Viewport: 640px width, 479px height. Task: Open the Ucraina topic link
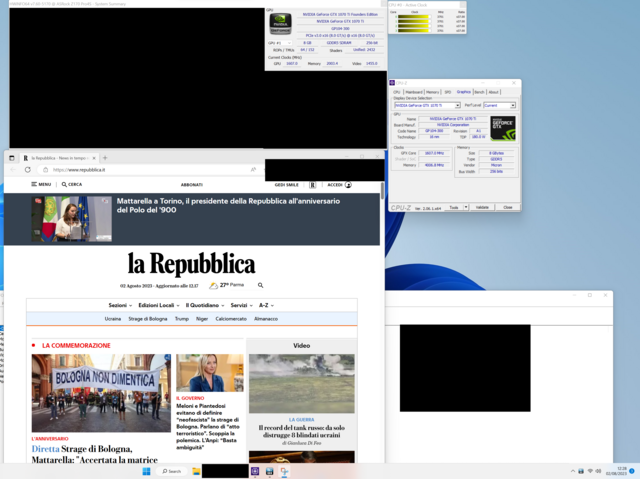[113, 319]
